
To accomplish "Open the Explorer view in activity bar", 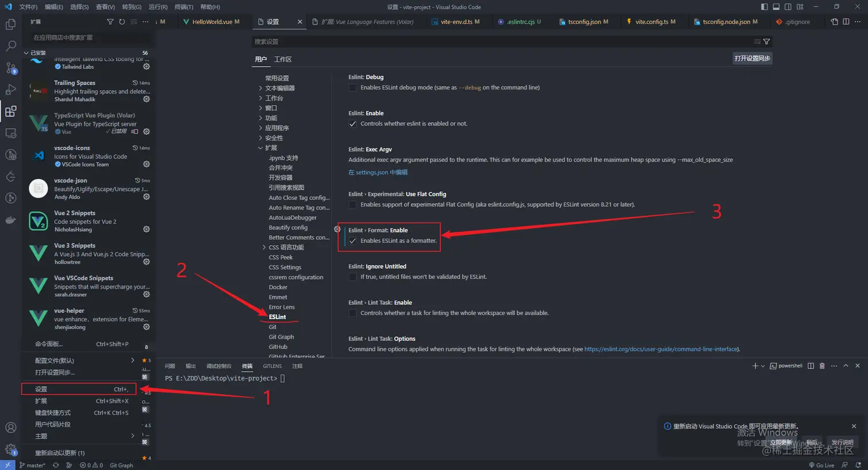I will pyautogui.click(x=10, y=25).
